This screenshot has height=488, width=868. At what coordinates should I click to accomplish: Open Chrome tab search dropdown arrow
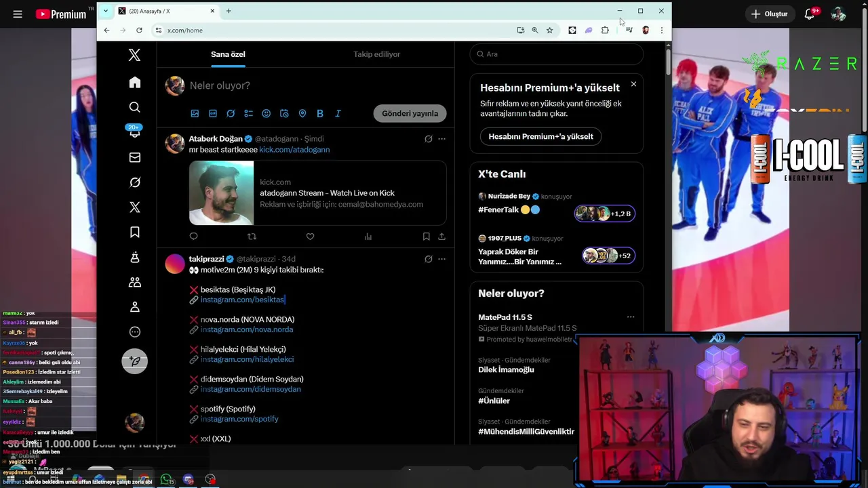point(105,11)
